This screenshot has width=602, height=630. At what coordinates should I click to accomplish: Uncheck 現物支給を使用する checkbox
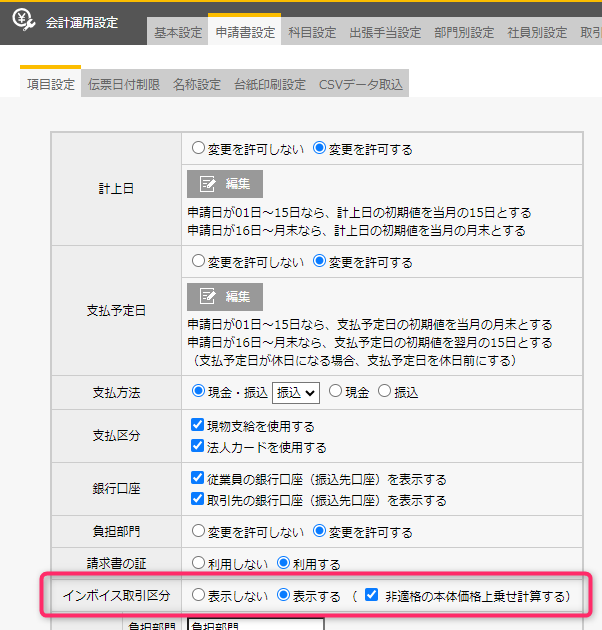[x=197, y=426]
